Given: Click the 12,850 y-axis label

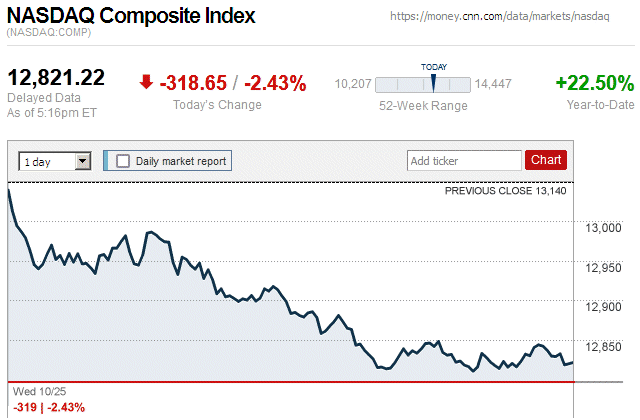Looking at the screenshot, I should pos(604,347).
